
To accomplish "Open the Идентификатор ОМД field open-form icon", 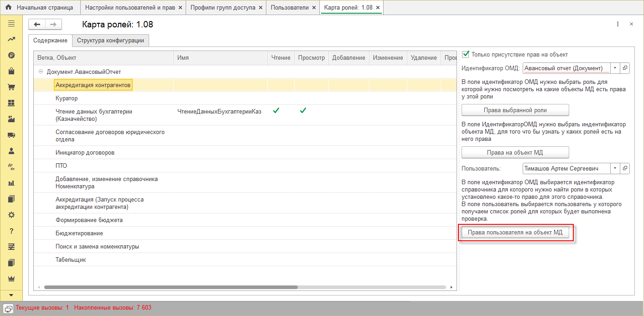I will (x=625, y=68).
